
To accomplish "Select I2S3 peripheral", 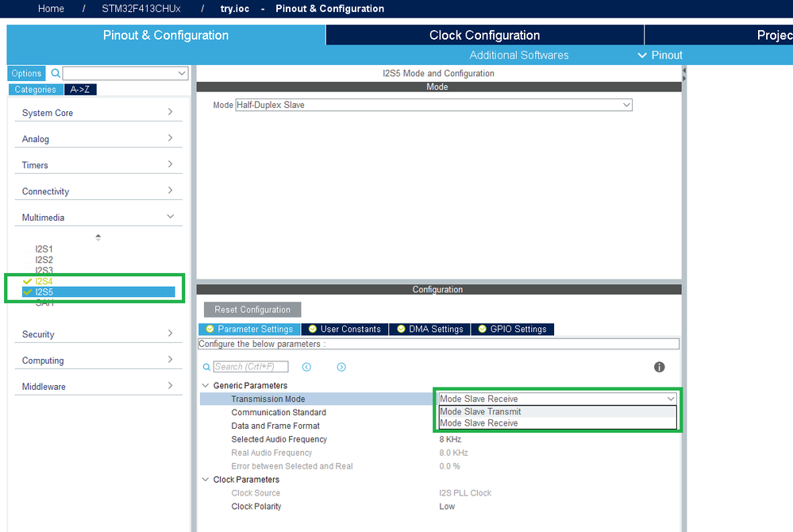I will (x=44, y=270).
